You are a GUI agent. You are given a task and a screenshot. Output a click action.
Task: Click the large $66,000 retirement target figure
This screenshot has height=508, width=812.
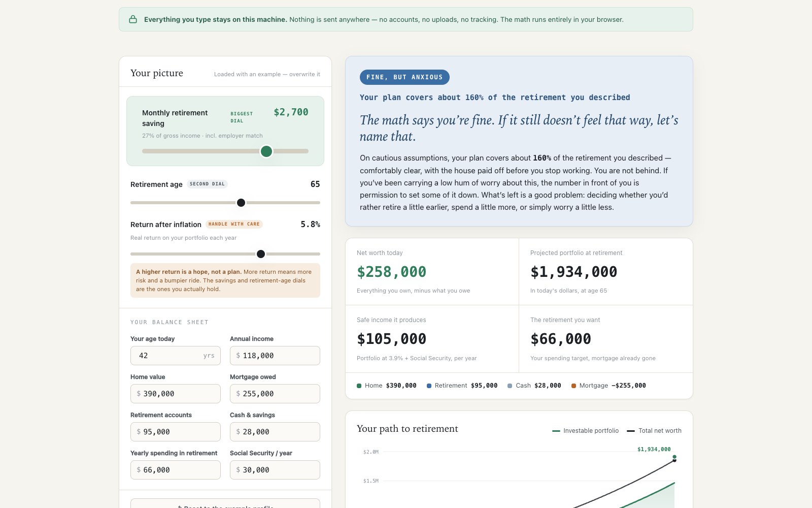[x=561, y=339]
